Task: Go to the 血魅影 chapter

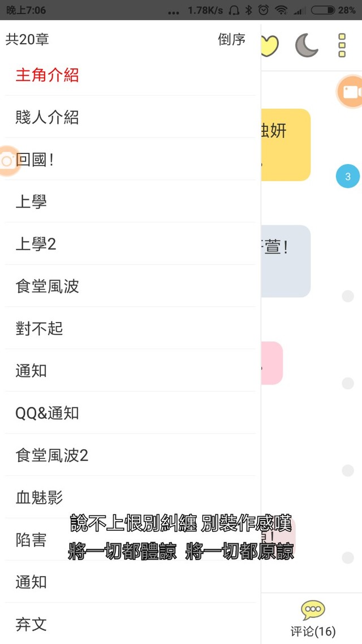Action: tap(39, 498)
